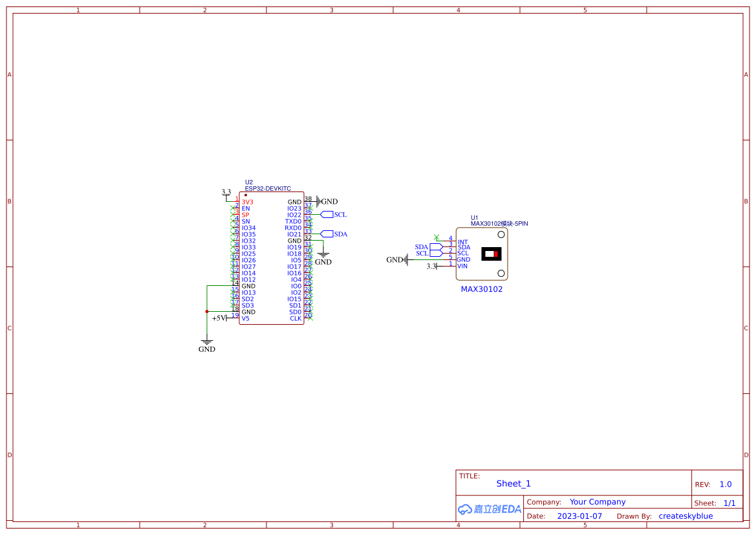
Task: Click the red 3V3 pin label on U2
Action: tap(247, 202)
